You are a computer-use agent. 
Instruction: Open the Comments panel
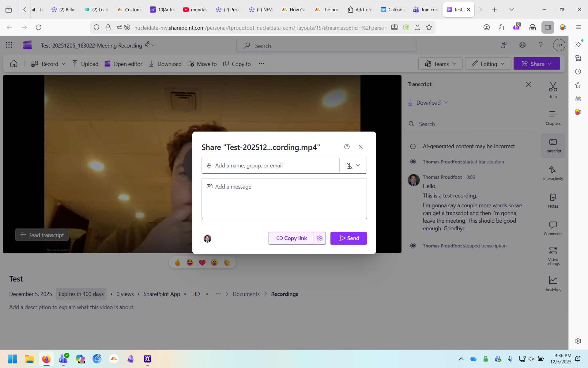coord(553,228)
